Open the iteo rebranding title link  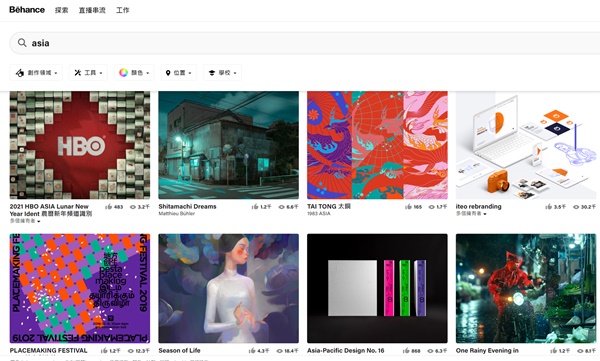(x=478, y=207)
